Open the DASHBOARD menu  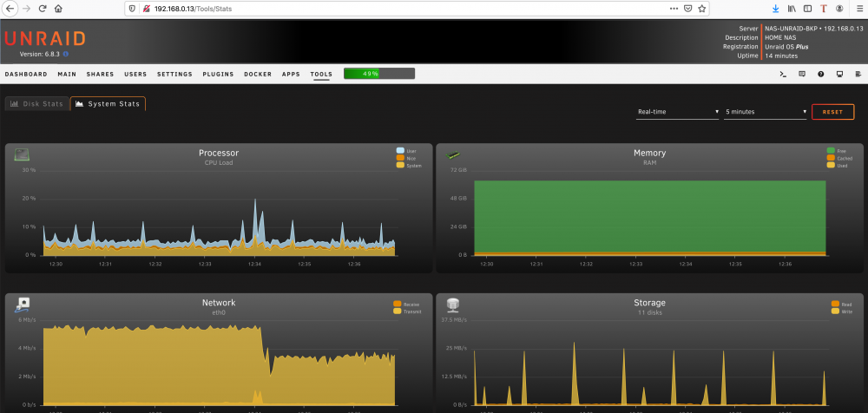(26, 75)
